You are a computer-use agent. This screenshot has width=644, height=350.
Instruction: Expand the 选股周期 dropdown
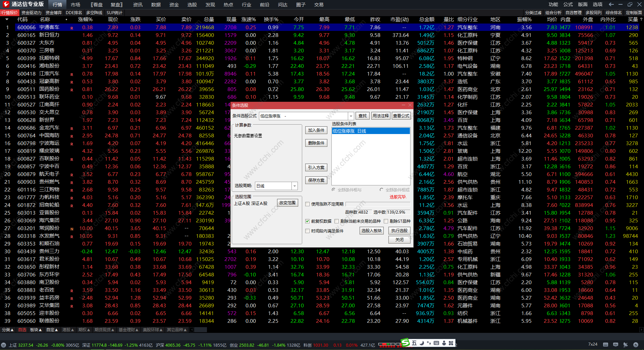294,186
